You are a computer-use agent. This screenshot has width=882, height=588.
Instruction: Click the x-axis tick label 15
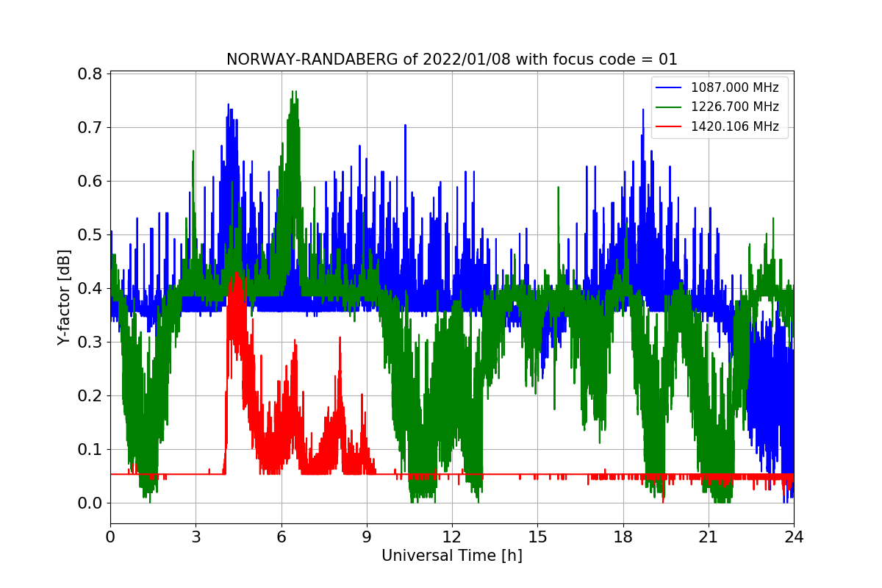pyautogui.click(x=537, y=537)
